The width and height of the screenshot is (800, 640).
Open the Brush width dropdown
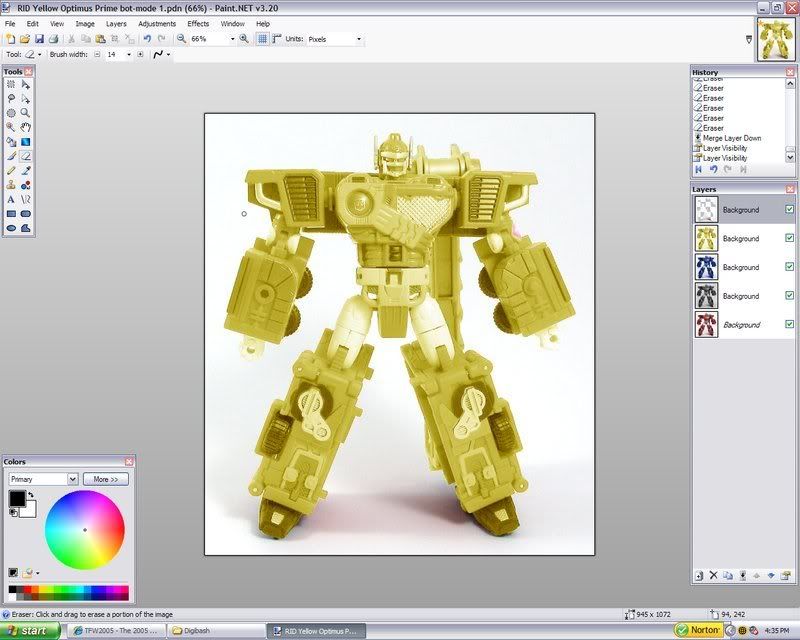[x=129, y=54]
